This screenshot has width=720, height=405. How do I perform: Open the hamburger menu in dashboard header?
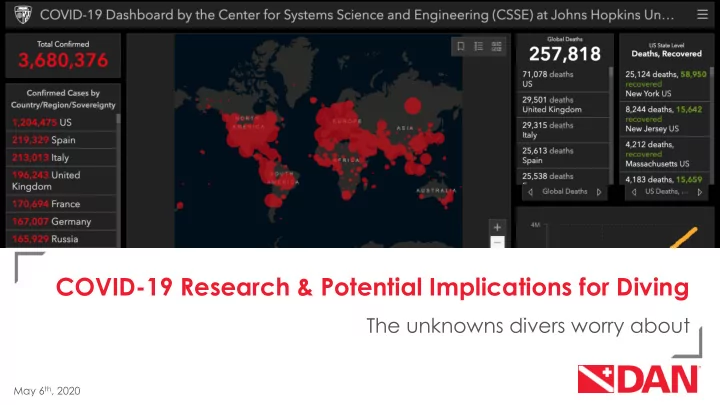(702, 15)
